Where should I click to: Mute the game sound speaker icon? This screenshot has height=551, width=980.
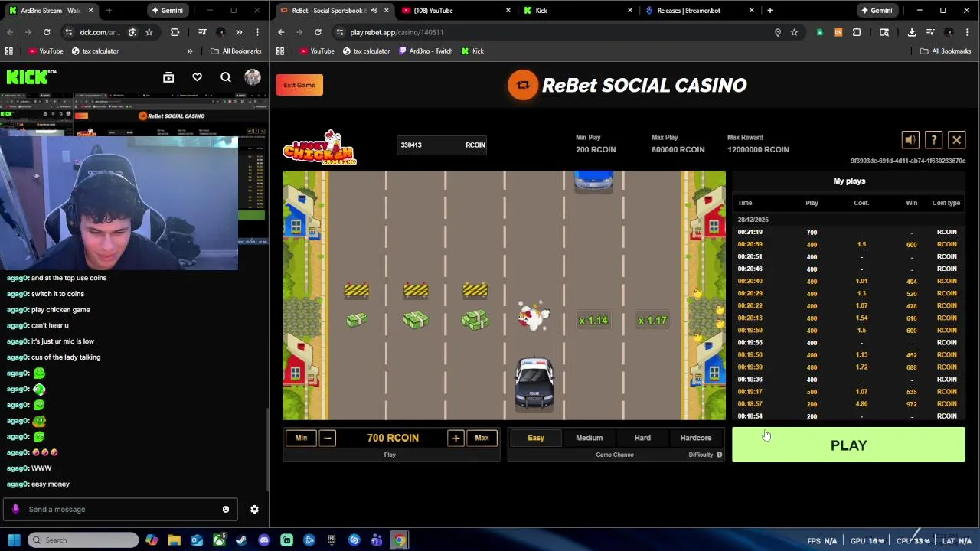click(910, 140)
